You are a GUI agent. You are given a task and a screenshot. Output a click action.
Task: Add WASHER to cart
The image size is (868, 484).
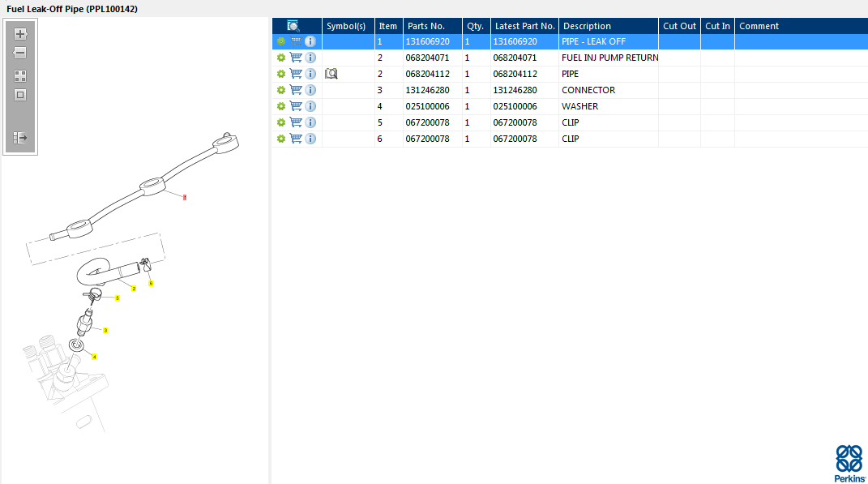(x=296, y=106)
